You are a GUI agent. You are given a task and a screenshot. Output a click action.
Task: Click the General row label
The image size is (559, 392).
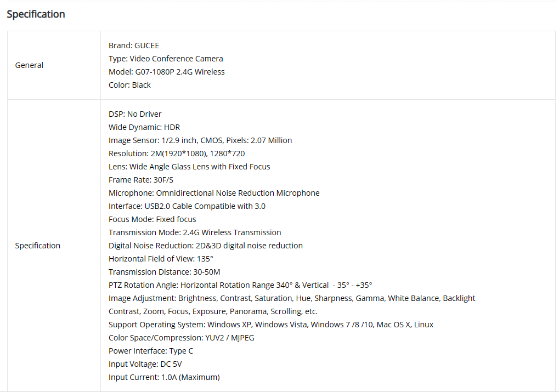point(29,65)
